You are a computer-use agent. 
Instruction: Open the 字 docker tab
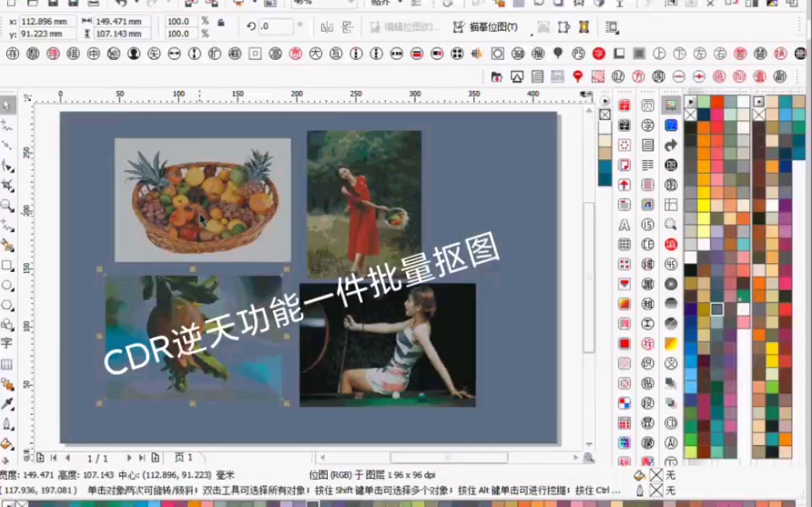(x=647, y=125)
